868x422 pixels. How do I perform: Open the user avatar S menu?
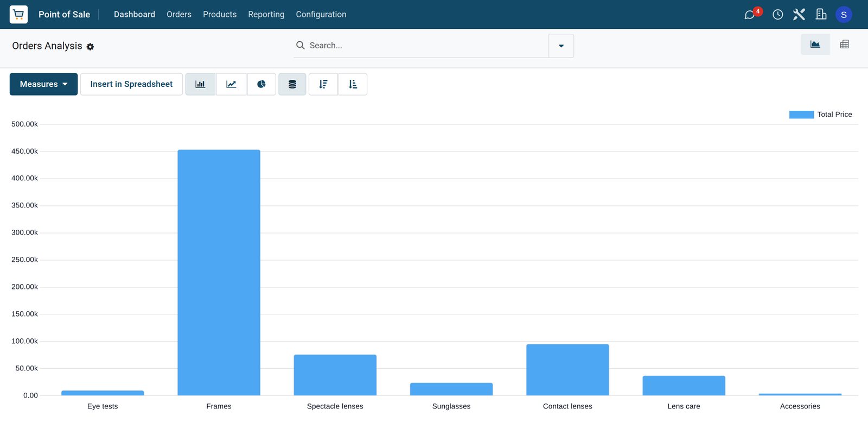pos(844,15)
